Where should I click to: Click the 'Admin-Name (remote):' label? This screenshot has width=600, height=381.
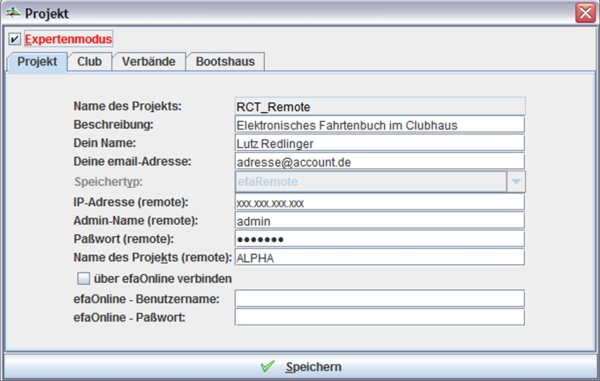click(135, 220)
